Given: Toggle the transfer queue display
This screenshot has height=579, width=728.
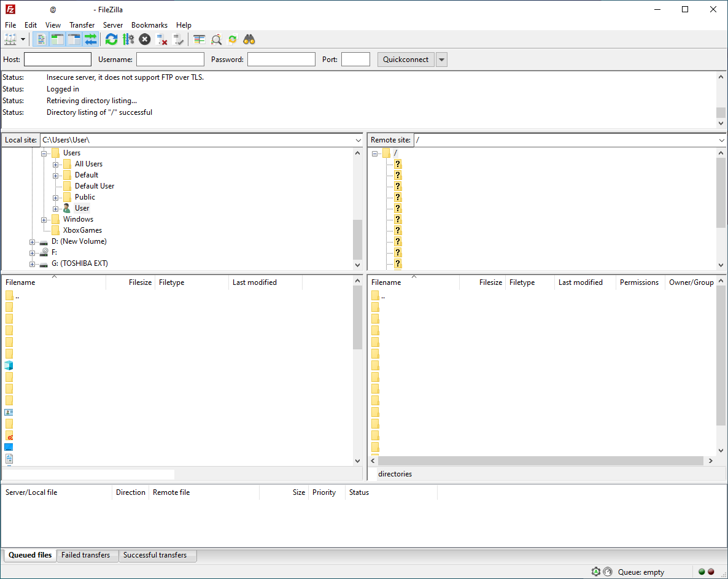Looking at the screenshot, I should point(91,39).
